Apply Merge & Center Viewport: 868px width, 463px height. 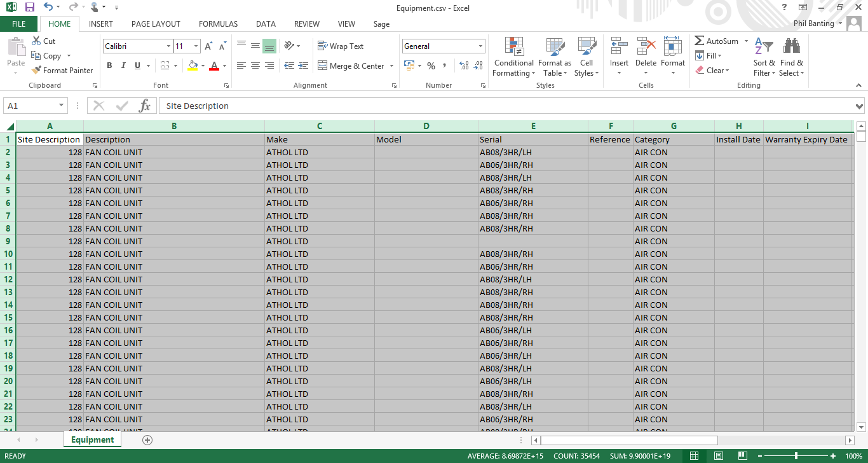353,66
